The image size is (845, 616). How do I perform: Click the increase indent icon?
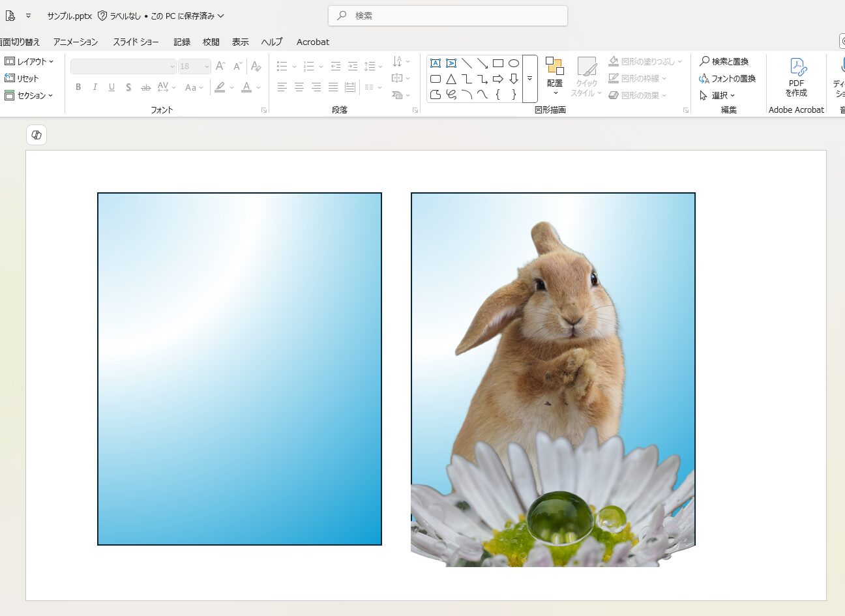pyautogui.click(x=353, y=66)
